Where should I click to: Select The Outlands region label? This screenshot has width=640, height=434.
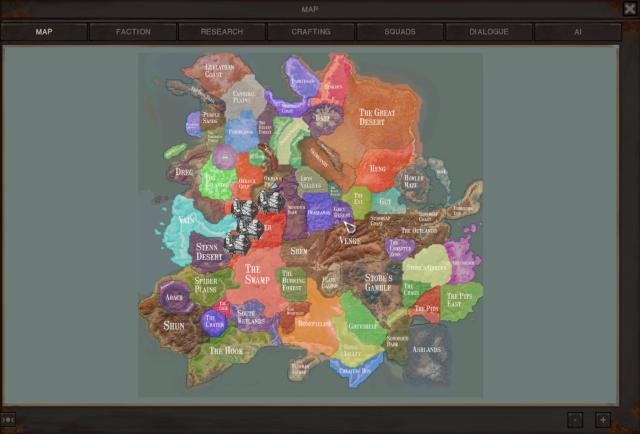click(x=419, y=231)
